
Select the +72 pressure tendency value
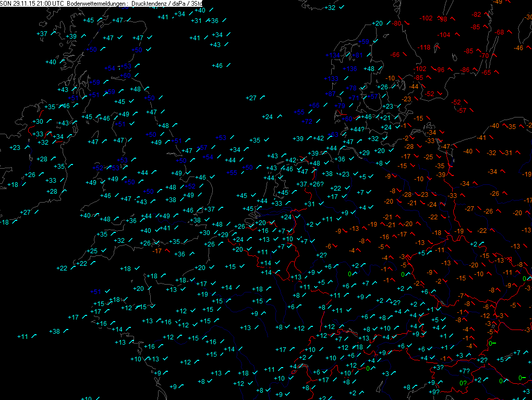point(307,121)
